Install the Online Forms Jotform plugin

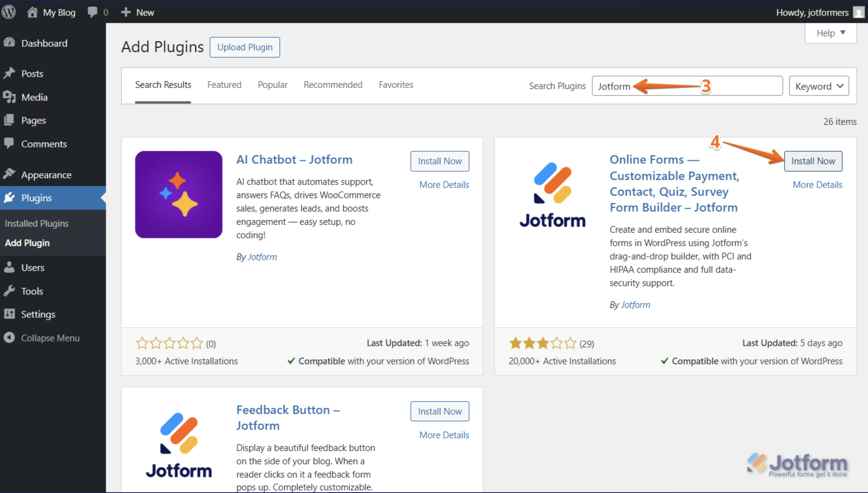(813, 161)
